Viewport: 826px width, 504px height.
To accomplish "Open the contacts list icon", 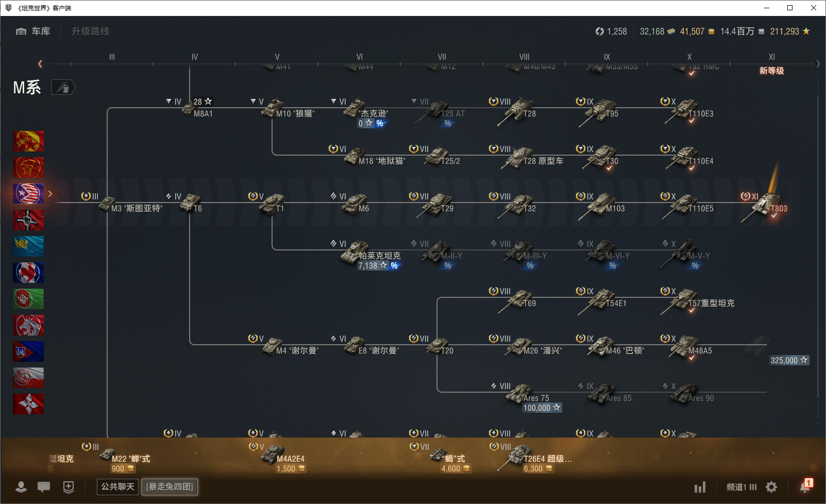I will [x=21, y=487].
